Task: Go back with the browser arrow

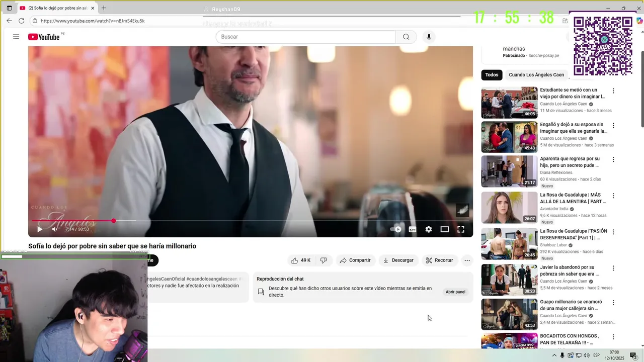Action: pyautogui.click(x=9, y=21)
